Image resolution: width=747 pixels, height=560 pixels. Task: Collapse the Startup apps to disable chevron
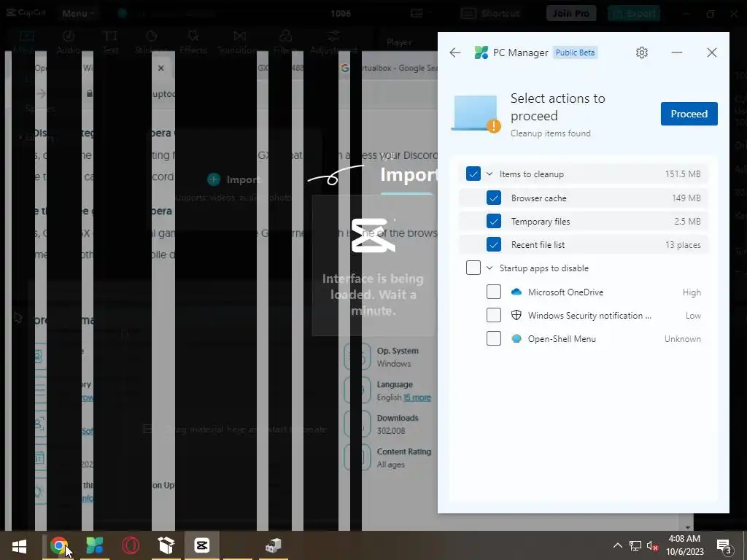coord(489,268)
